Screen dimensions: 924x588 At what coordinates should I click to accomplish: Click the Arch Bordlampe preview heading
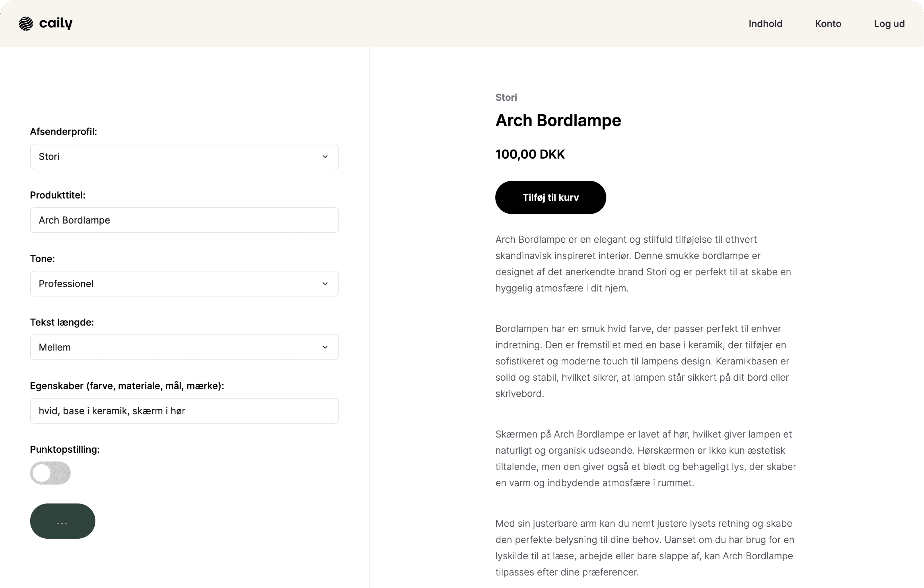(x=558, y=121)
